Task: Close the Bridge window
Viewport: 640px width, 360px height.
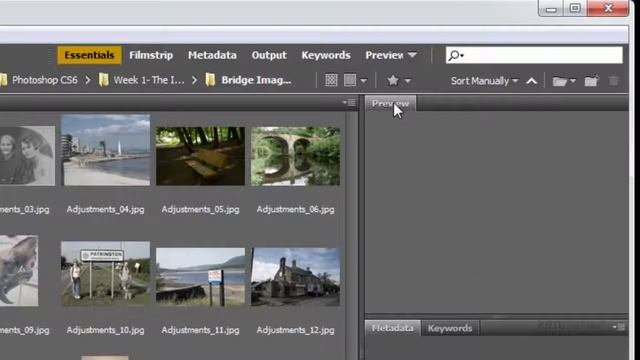Action: (608, 9)
